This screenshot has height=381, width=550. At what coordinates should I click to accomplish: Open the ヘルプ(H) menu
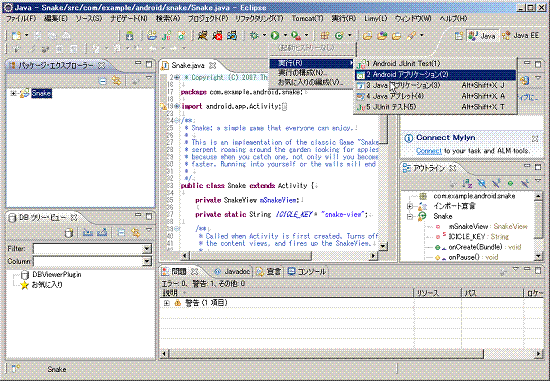(x=453, y=18)
